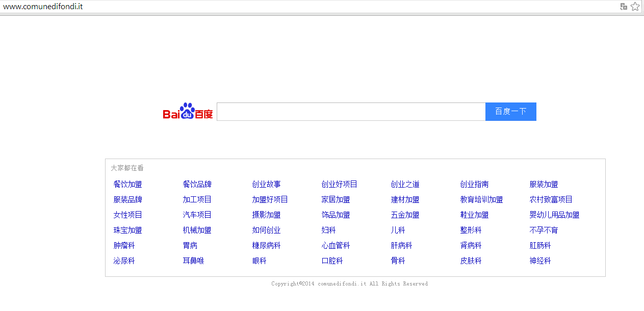Open the 创业之道 link
644x311 pixels.
405,185
